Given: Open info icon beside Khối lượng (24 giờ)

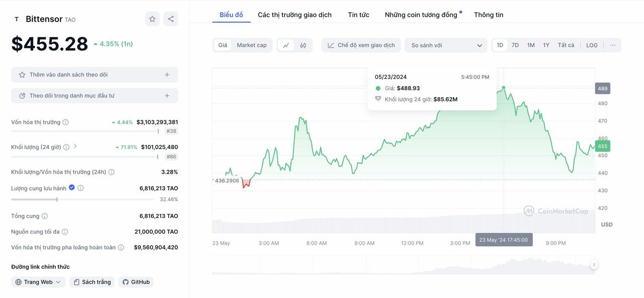Looking at the screenshot, I should pyautogui.click(x=66, y=147).
